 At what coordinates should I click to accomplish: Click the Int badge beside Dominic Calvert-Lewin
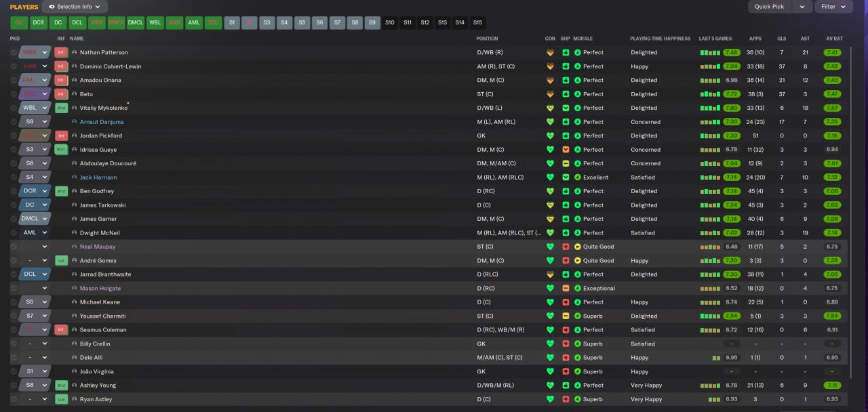61,66
